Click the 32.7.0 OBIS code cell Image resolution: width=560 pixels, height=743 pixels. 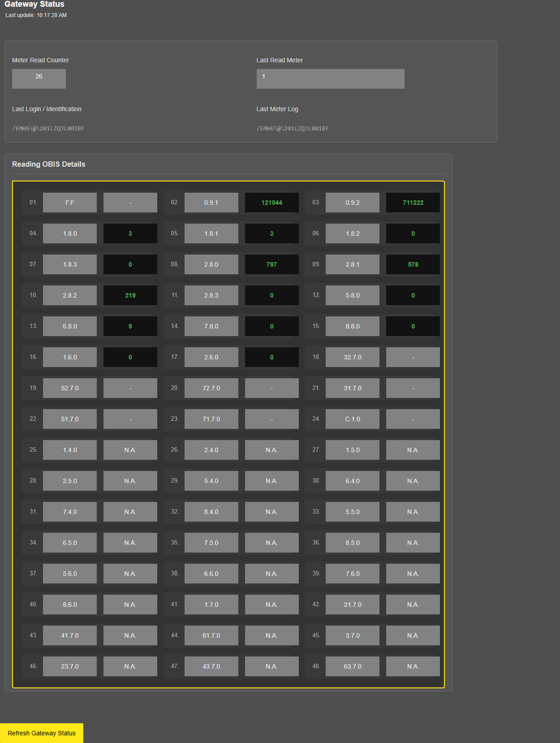353,357
